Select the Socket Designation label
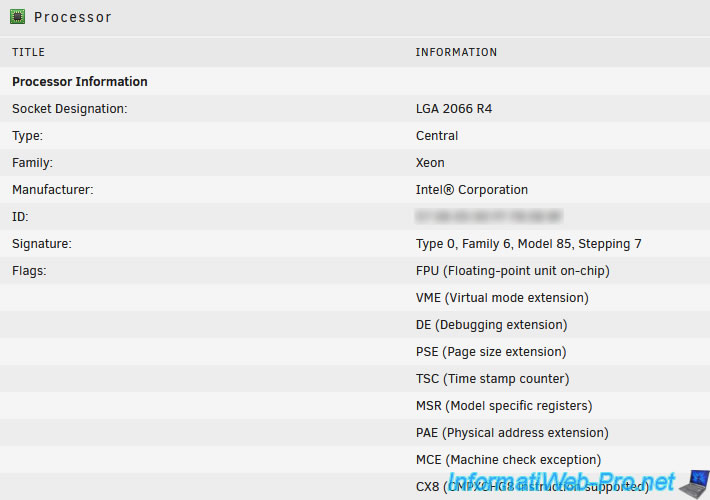This screenshot has width=710, height=500. (70, 109)
